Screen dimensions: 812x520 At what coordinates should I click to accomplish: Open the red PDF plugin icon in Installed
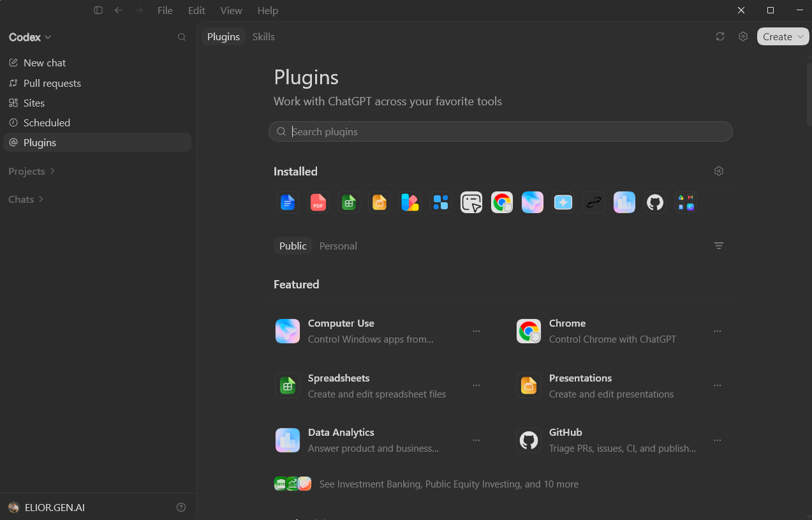tap(318, 203)
